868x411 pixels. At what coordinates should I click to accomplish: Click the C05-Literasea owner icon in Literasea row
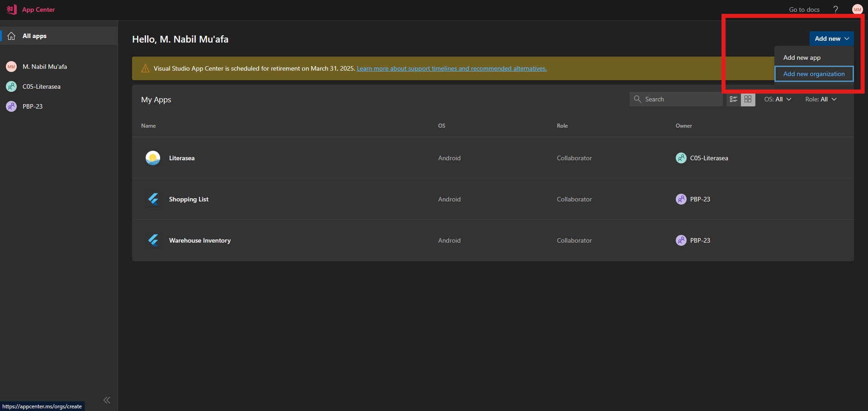(x=681, y=158)
